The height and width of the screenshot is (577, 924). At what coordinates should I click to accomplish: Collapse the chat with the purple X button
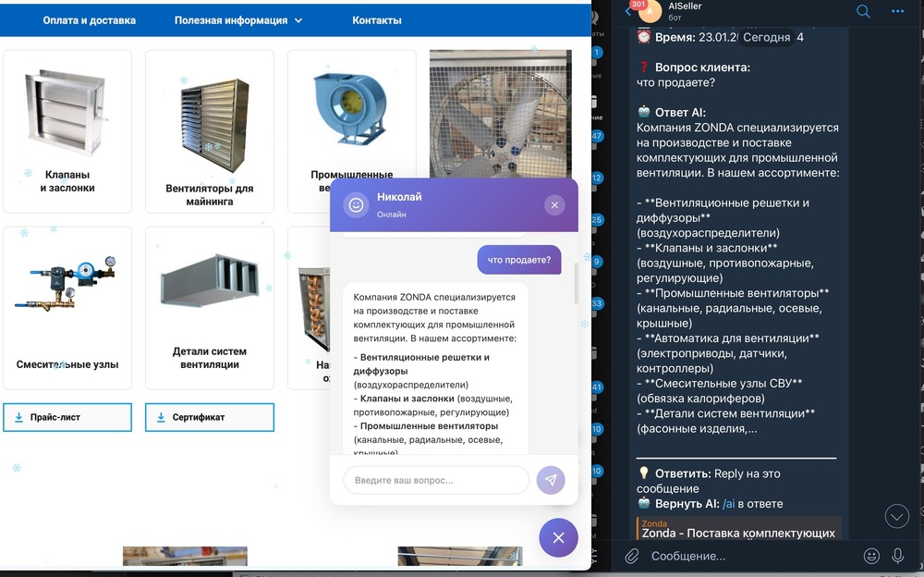[x=558, y=537]
